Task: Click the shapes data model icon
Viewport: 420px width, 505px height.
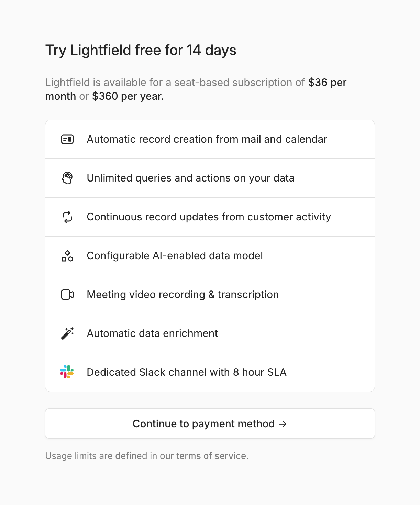Action: click(67, 256)
